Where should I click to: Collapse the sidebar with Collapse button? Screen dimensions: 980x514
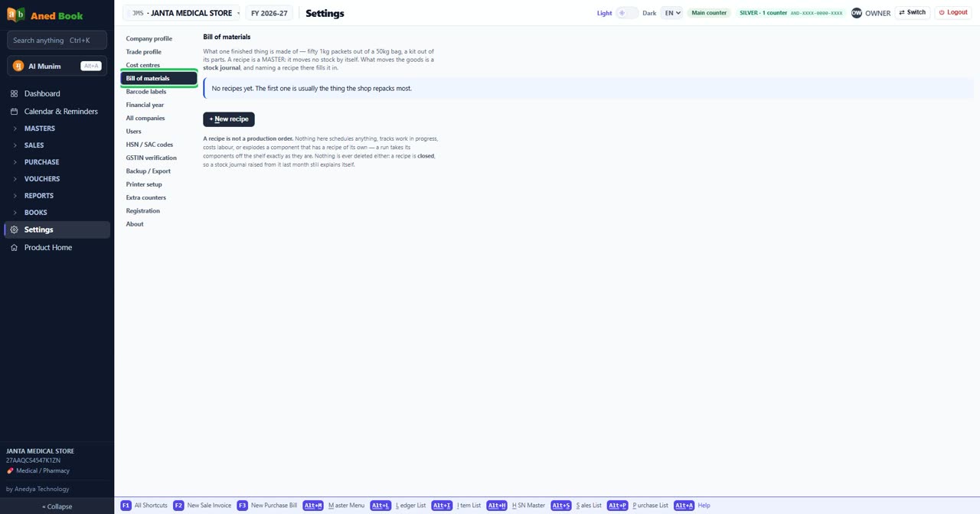tap(57, 506)
